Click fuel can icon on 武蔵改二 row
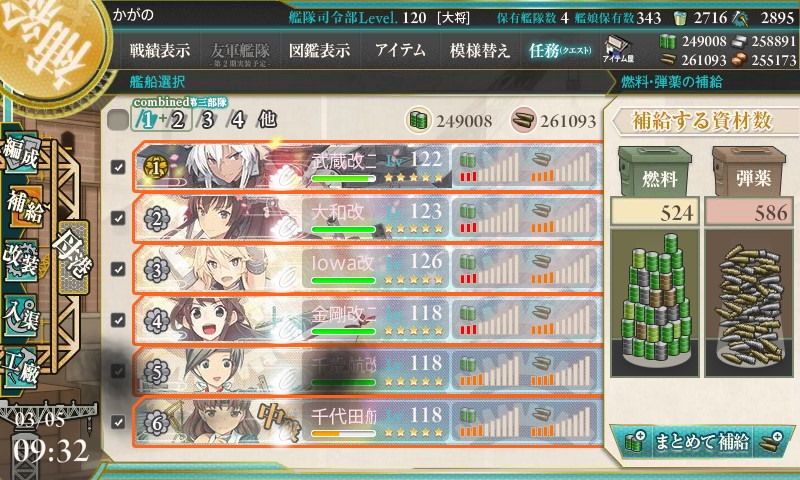Image resolution: width=800 pixels, height=480 pixels. click(468, 160)
